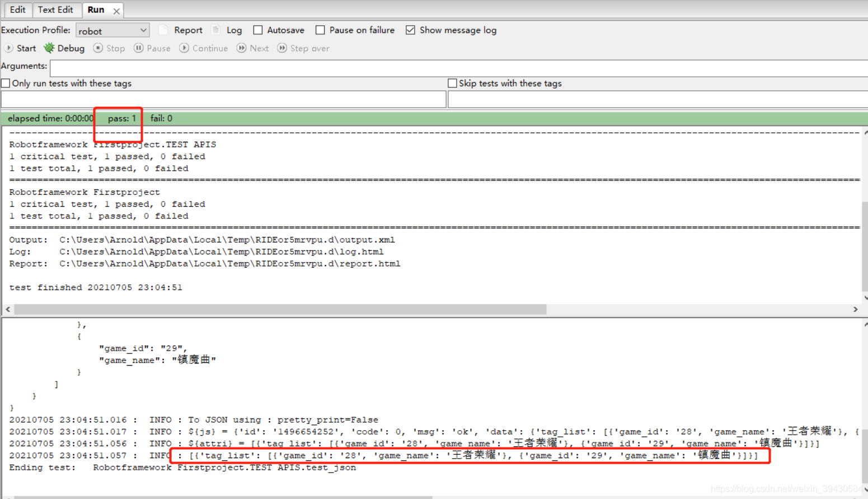
Task: Click the Continue icon
Action: 203,48
